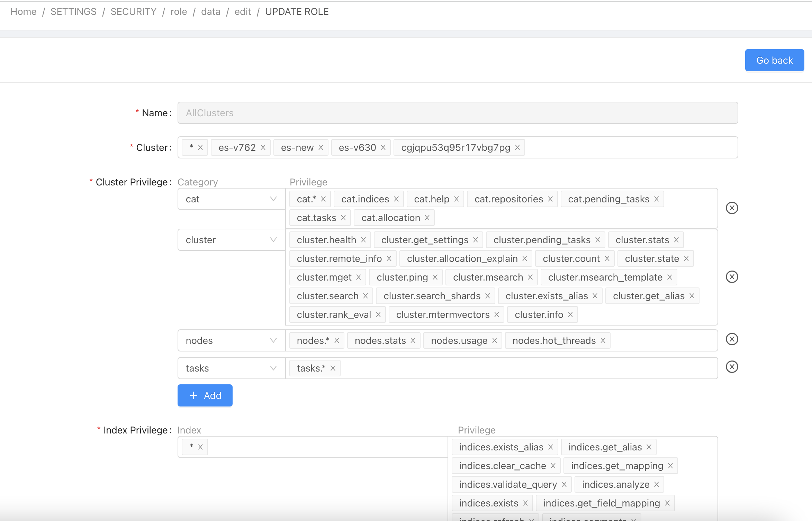Click the Add button for cluster privileges
The height and width of the screenshot is (521, 812).
pos(205,395)
